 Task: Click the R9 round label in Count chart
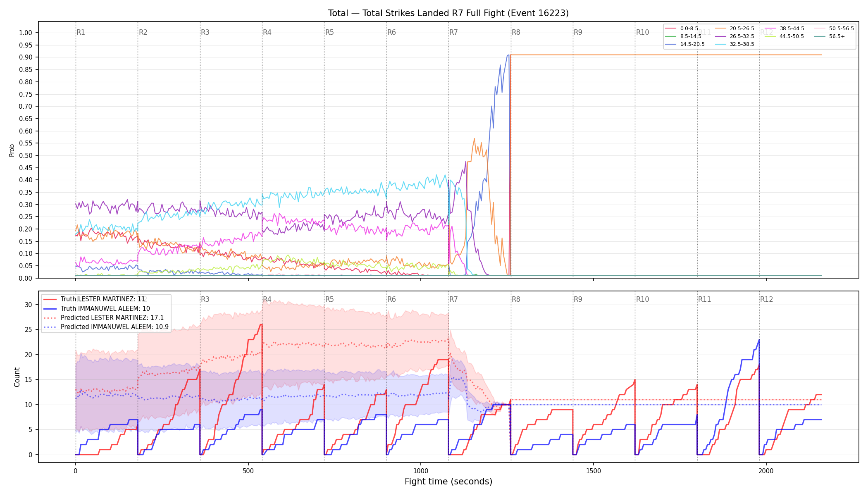pos(578,299)
